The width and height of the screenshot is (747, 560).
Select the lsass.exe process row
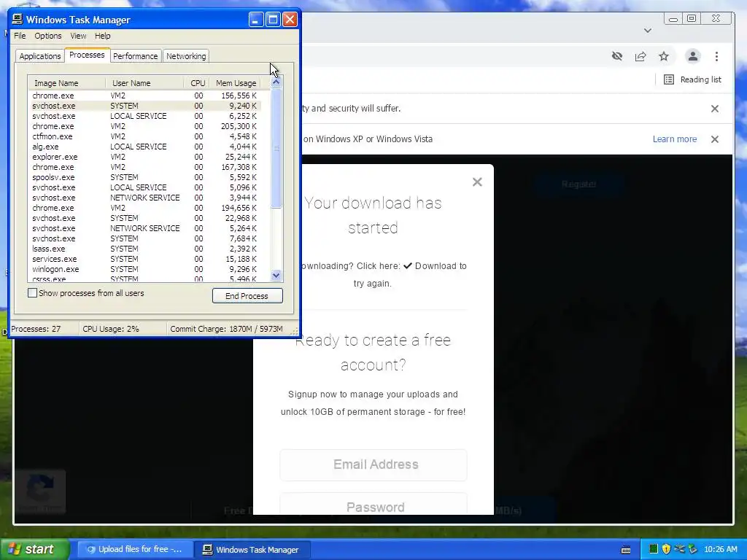click(x=145, y=249)
